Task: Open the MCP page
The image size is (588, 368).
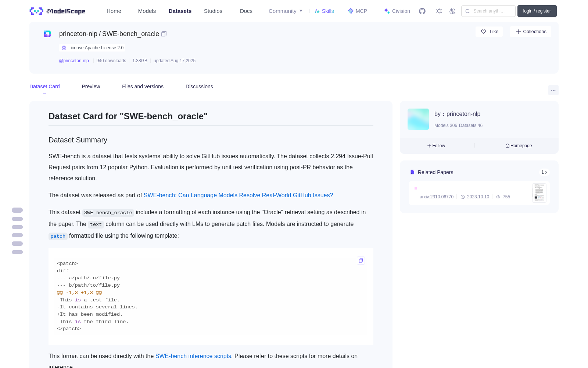Action: pyautogui.click(x=358, y=11)
